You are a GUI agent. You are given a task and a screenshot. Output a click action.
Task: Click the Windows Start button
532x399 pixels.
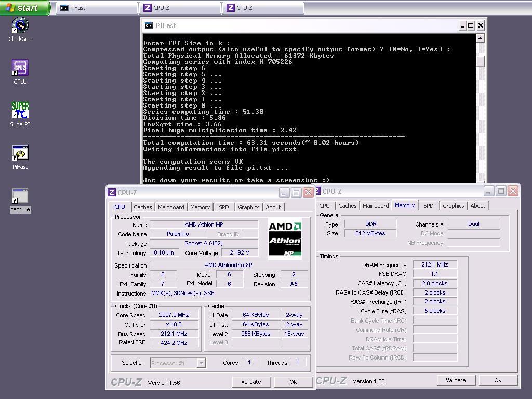[25, 7]
